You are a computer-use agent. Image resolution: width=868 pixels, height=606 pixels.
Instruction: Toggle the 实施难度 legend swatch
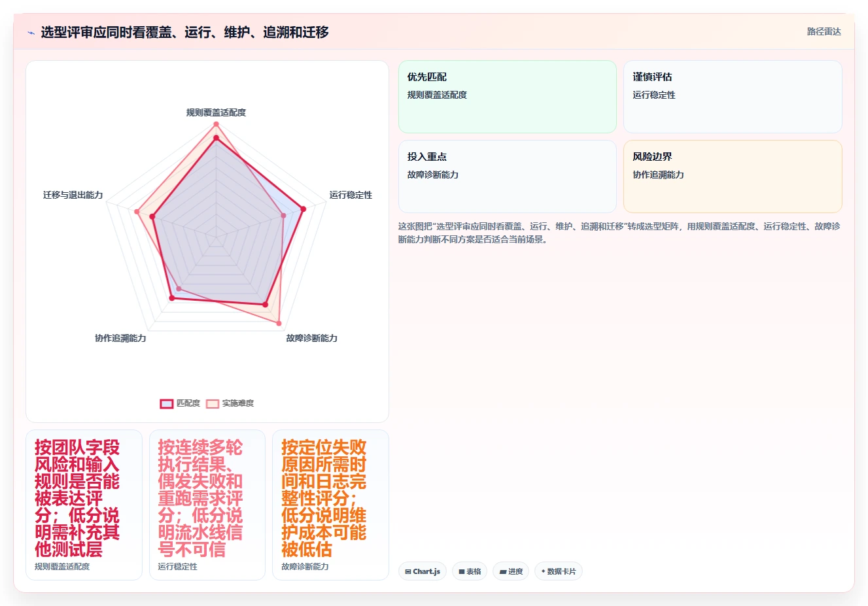213,403
